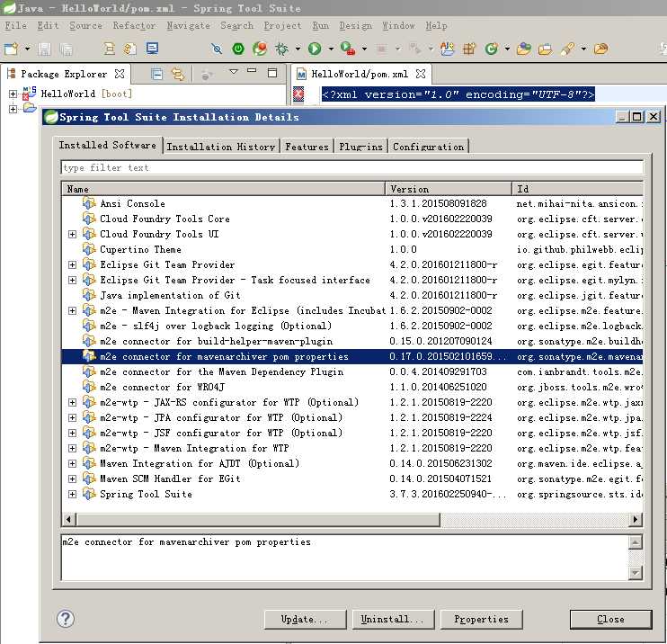The image size is (667, 644).
Task: Click the Search flashlight toolbar icon
Action: click(x=567, y=49)
